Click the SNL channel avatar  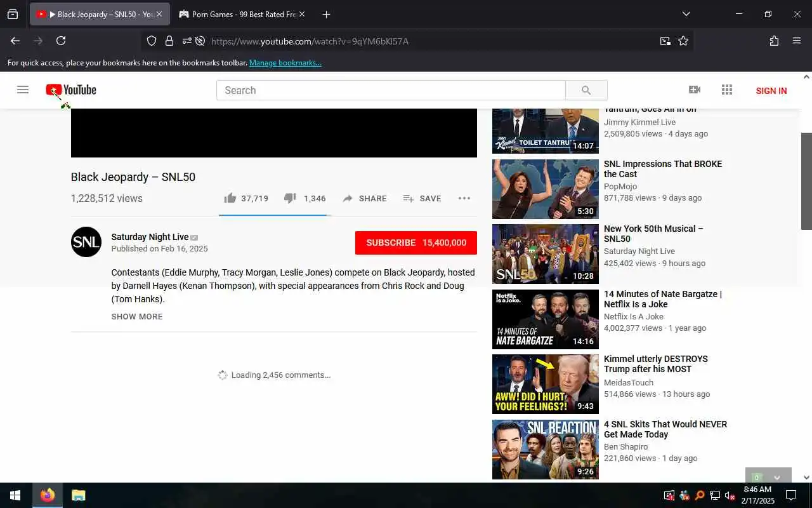point(86,242)
